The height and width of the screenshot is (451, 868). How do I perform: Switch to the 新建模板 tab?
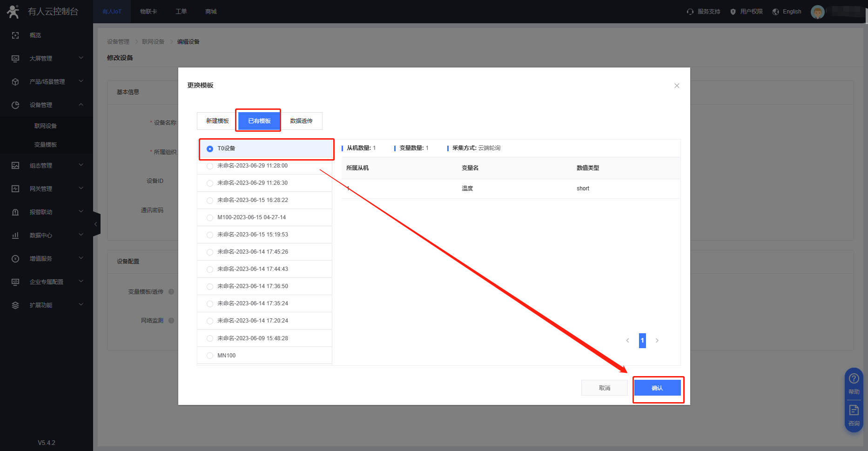[x=217, y=121]
